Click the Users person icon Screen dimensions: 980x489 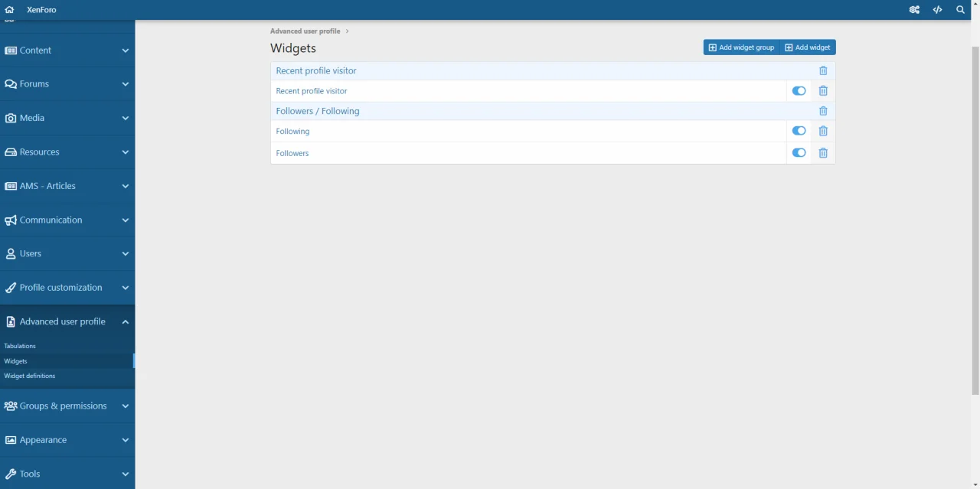[x=11, y=253]
